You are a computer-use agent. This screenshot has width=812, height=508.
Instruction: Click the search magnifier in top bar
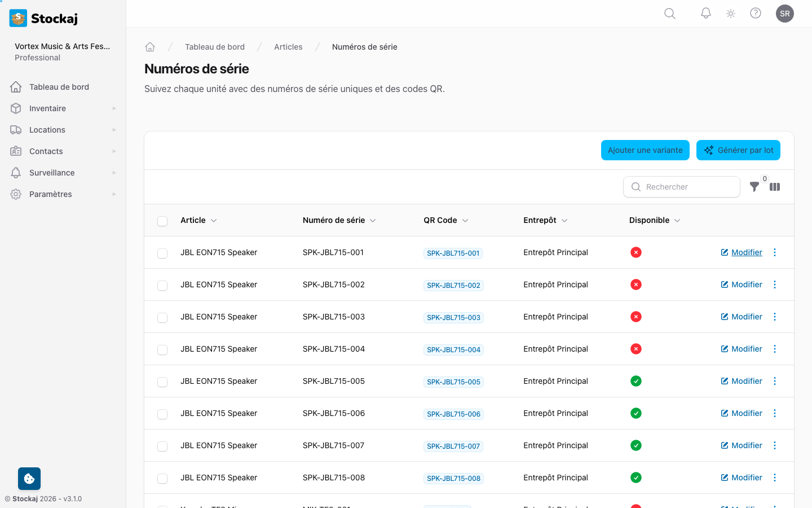[669, 14]
